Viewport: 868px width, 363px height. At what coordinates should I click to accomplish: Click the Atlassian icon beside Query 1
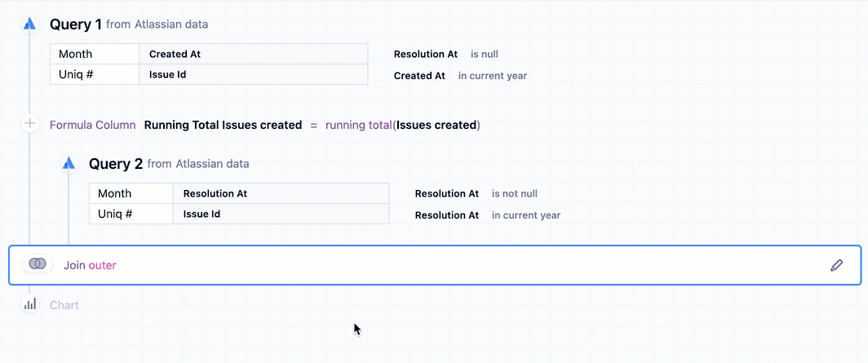click(x=30, y=24)
